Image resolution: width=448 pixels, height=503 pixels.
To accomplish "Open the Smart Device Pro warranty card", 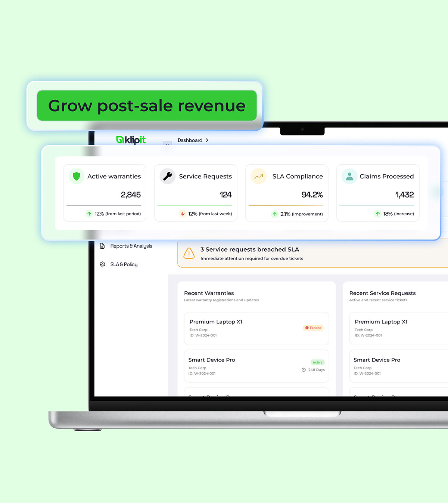I will click(256, 366).
